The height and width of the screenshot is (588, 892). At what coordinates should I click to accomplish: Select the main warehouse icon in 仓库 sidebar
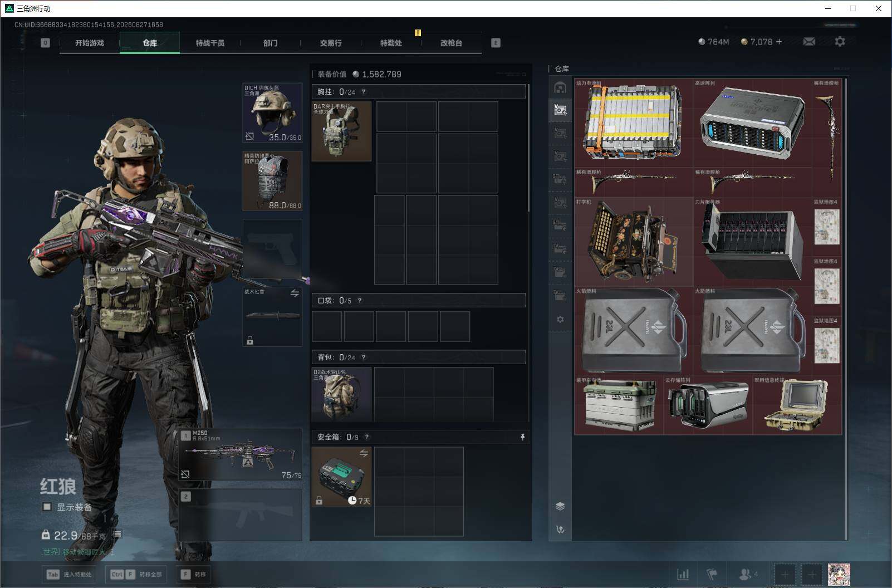click(560, 87)
